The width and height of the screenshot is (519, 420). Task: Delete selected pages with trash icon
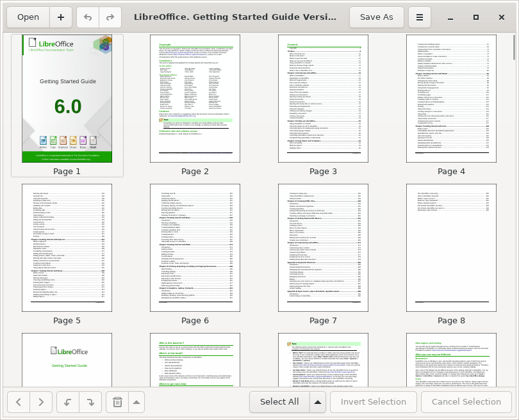click(117, 402)
